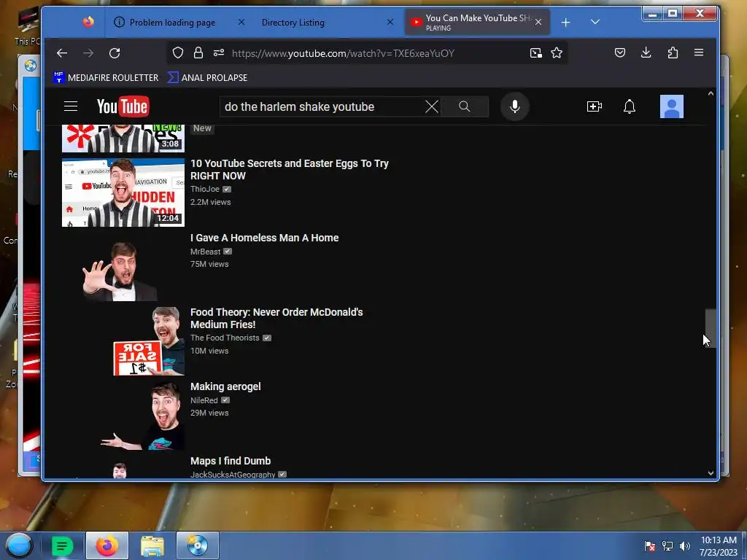Open Action Center flag tray icon
747x560 pixels.
650,546
